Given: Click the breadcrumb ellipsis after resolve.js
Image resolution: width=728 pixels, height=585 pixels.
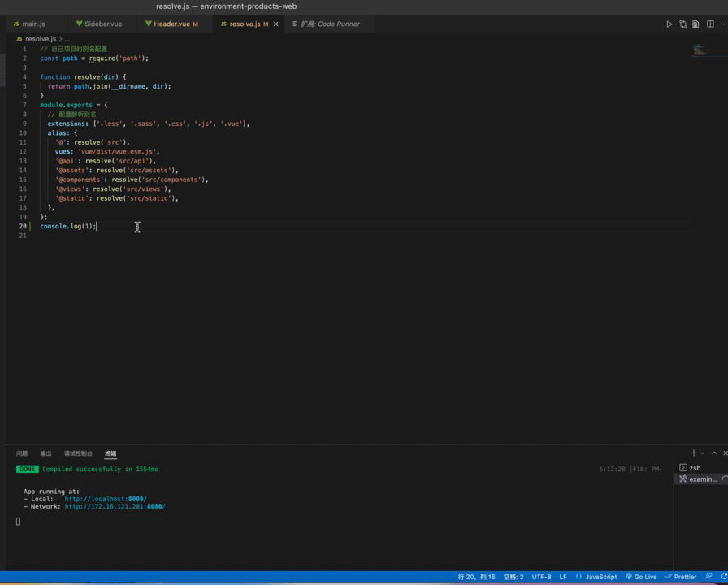Looking at the screenshot, I should [67, 39].
